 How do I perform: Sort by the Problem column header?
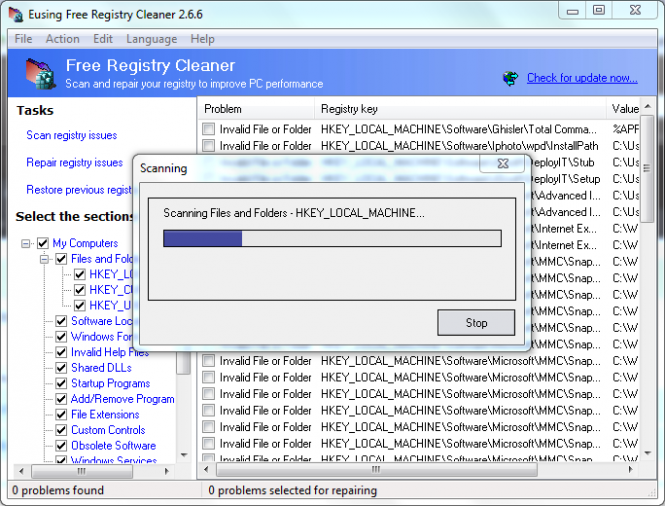(x=257, y=109)
